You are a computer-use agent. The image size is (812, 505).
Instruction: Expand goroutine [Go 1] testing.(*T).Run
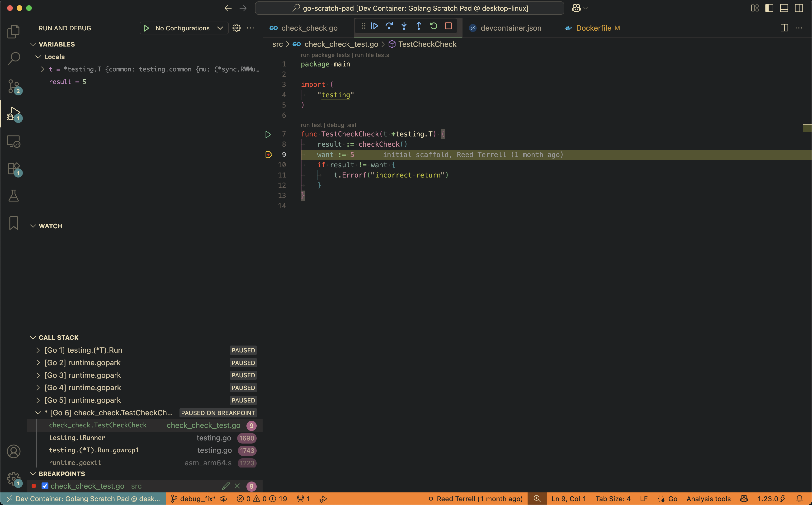click(38, 350)
